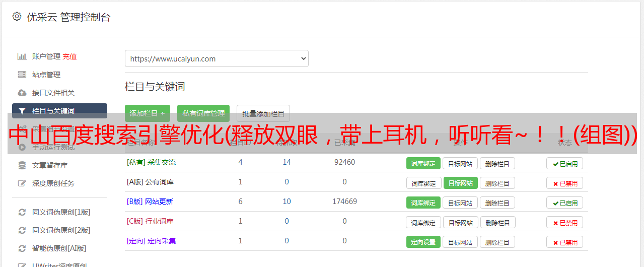
Task: Click 定向设置 for 定向采集 row
Action: coord(423,242)
